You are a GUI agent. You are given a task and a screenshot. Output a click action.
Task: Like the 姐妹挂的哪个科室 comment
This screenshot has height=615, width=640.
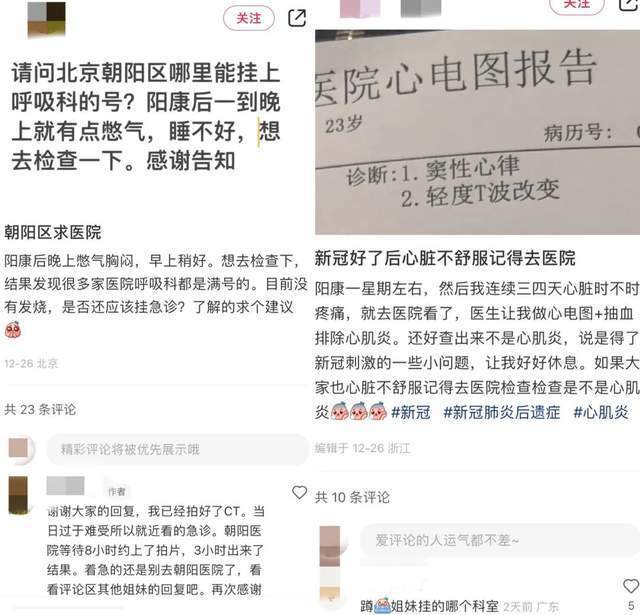pyautogui.click(x=631, y=586)
